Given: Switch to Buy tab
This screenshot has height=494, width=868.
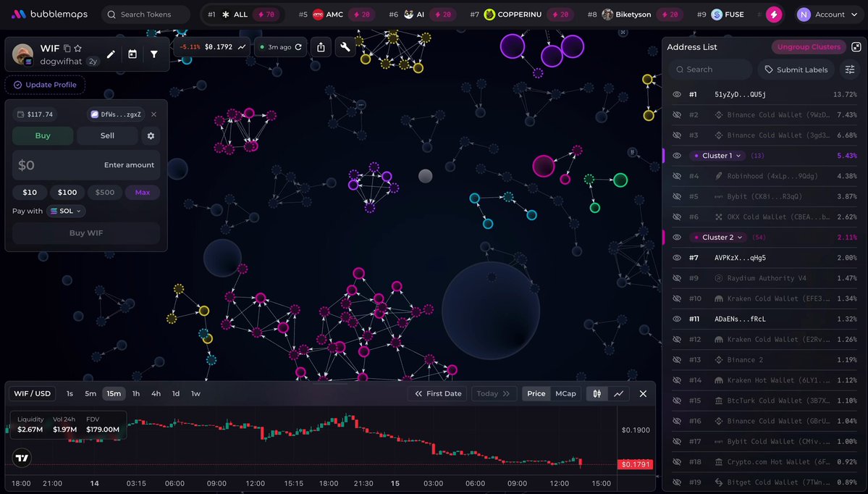Looking at the screenshot, I should pyautogui.click(x=43, y=135).
